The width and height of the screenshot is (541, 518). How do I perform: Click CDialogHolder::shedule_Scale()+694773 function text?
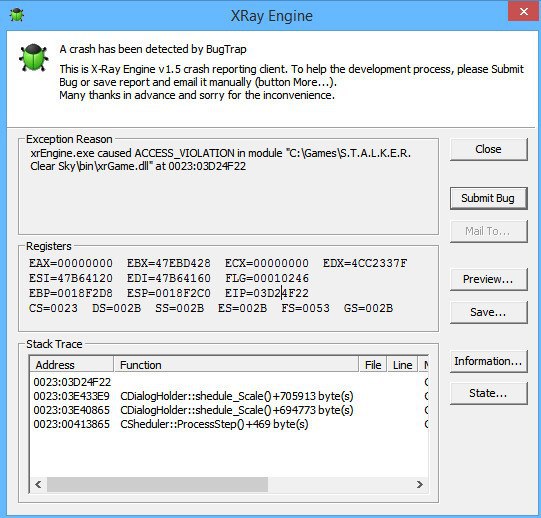point(237,410)
